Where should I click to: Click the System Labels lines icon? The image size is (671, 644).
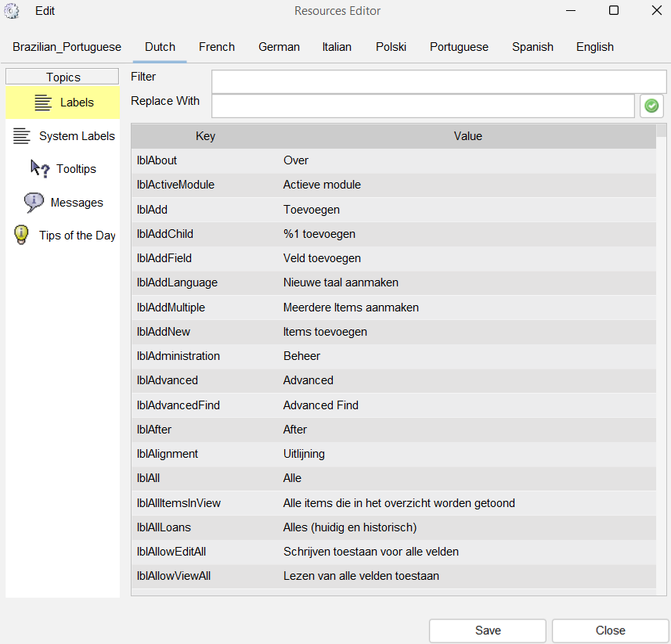[22, 136]
